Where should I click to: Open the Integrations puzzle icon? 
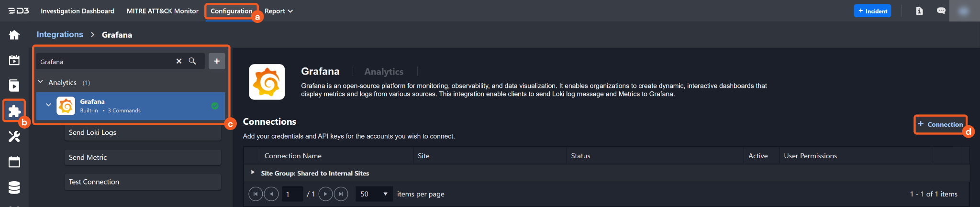14,111
